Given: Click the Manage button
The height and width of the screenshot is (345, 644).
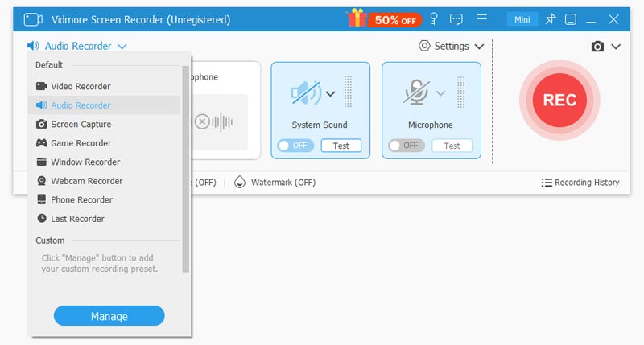Looking at the screenshot, I should coord(109,316).
